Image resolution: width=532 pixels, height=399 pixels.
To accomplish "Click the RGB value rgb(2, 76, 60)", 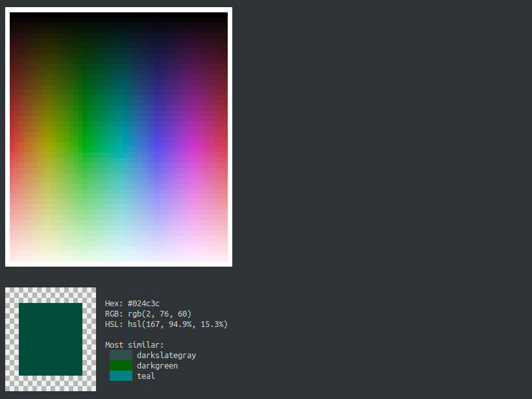I will tap(160, 314).
